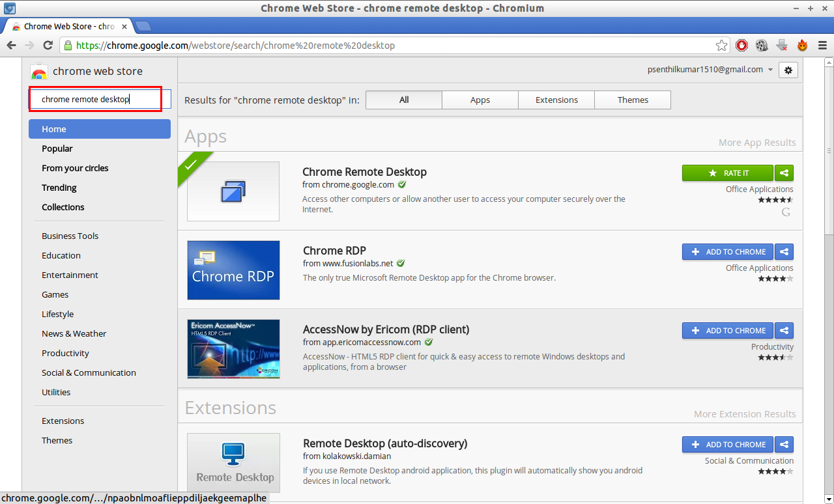The width and height of the screenshot is (834, 504).
Task: Filter results by Apps
Action: click(480, 100)
